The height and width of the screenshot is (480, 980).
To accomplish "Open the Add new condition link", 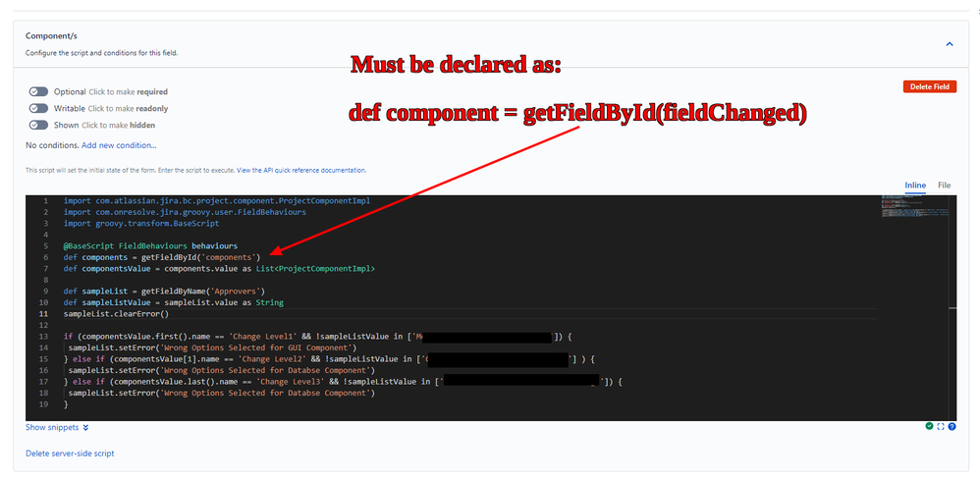I will tap(119, 145).
